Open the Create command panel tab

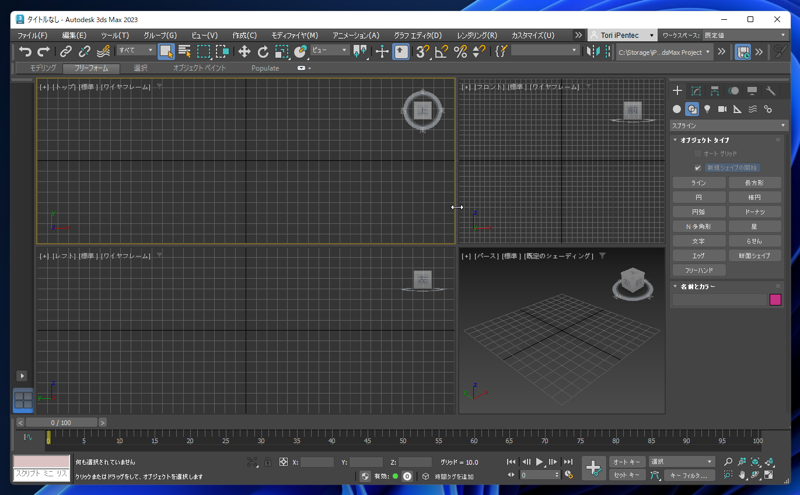[x=677, y=91]
